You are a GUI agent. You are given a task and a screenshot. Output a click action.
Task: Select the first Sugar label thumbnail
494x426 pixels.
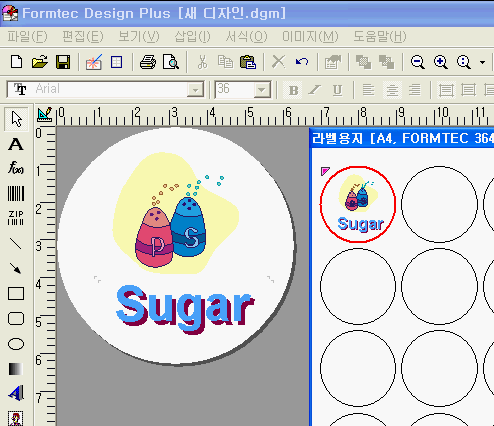358,204
